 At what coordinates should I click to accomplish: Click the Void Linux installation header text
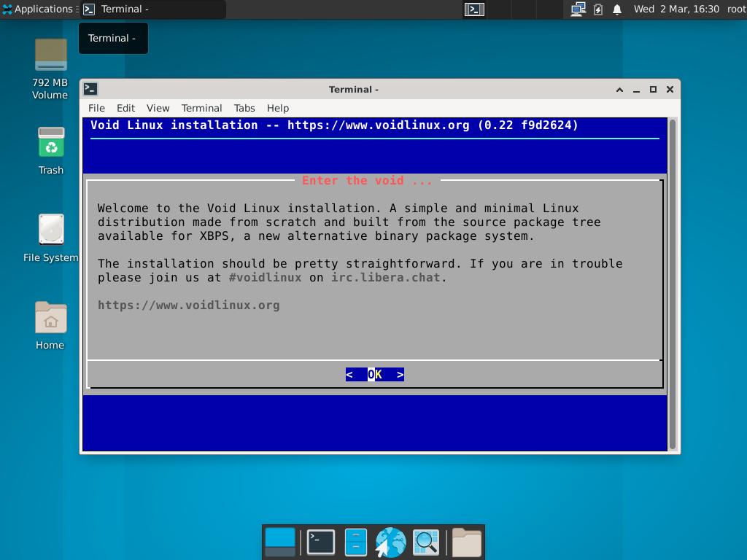pyautogui.click(x=334, y=125)
